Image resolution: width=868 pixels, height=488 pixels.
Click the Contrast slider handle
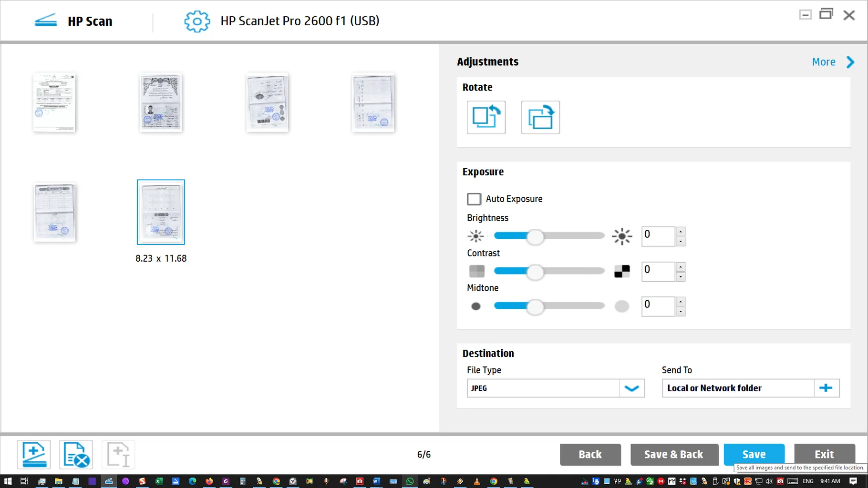point(535,272)
